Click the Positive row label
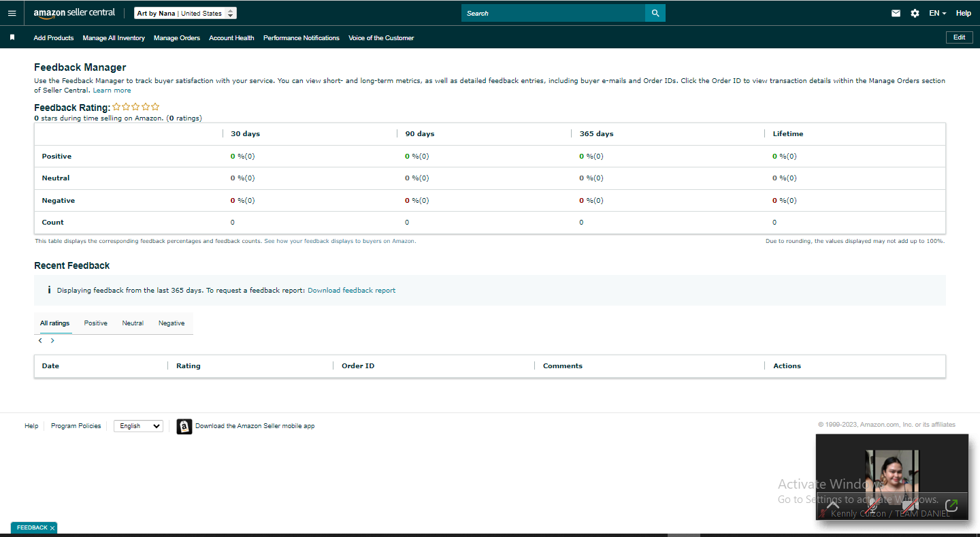 pyautogui.click(x=56, y=157)
